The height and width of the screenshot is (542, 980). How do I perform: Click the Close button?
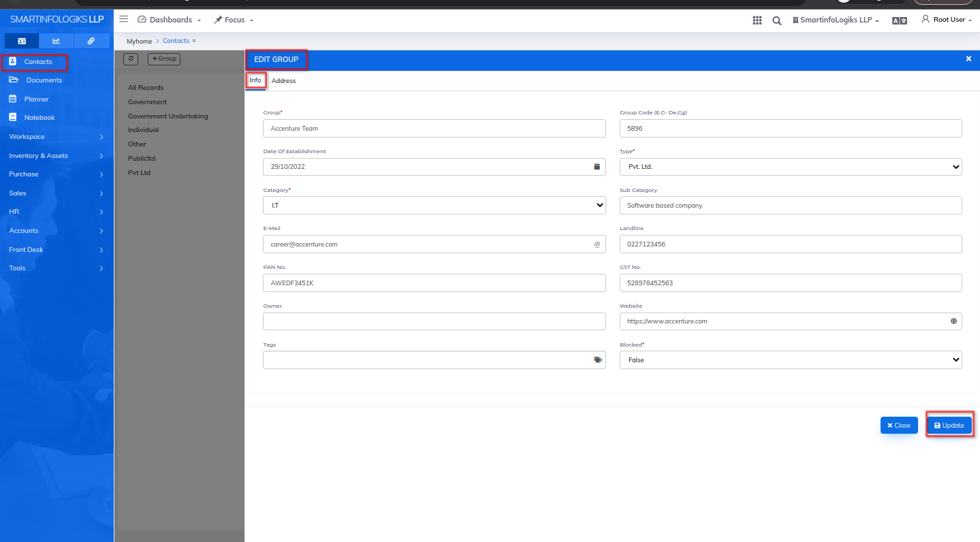[899, 425]
